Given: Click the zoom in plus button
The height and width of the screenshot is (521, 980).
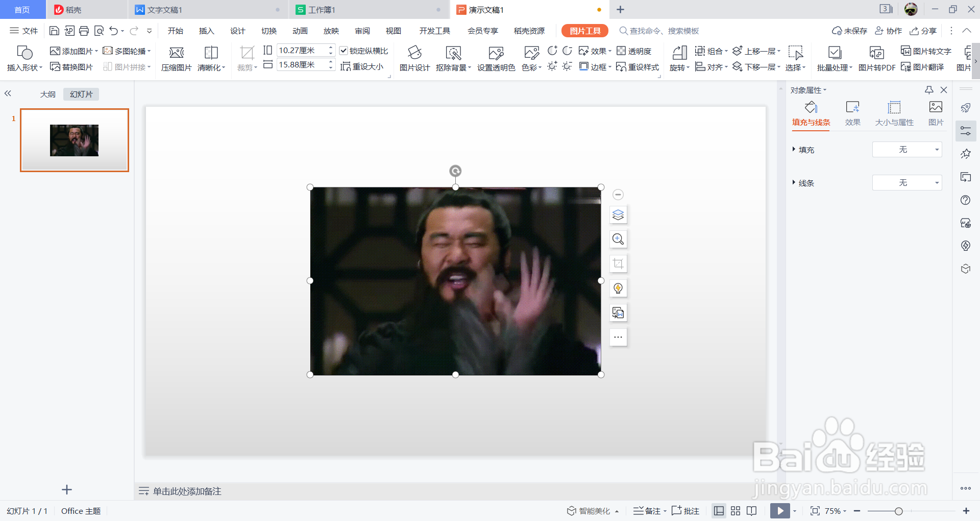Looking at the screenshot, I should (x=966, y=511).
